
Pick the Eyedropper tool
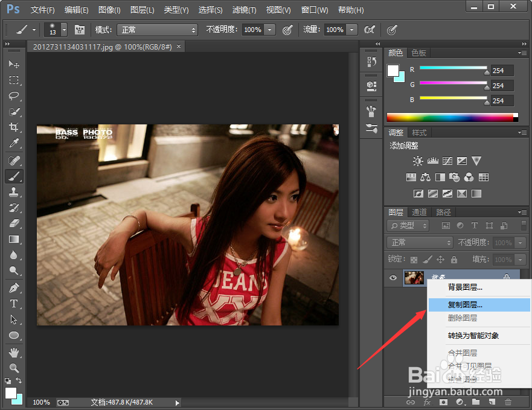[15, 143]
